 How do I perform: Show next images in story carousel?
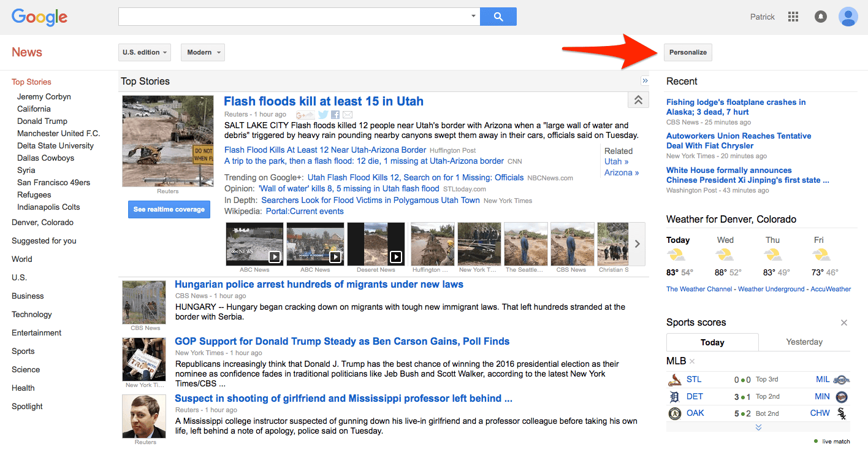[638, 244]
